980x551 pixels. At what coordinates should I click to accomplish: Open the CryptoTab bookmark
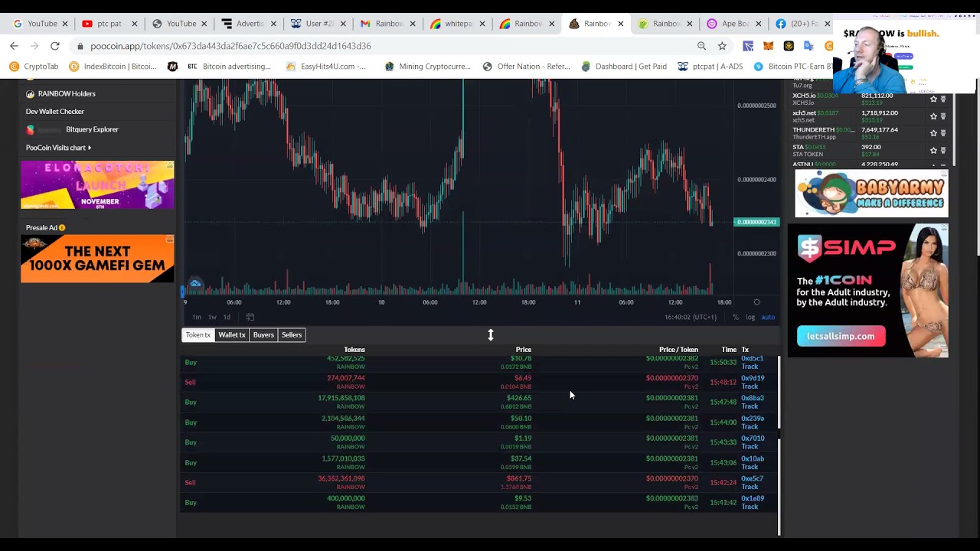click(x=33, y=67)
